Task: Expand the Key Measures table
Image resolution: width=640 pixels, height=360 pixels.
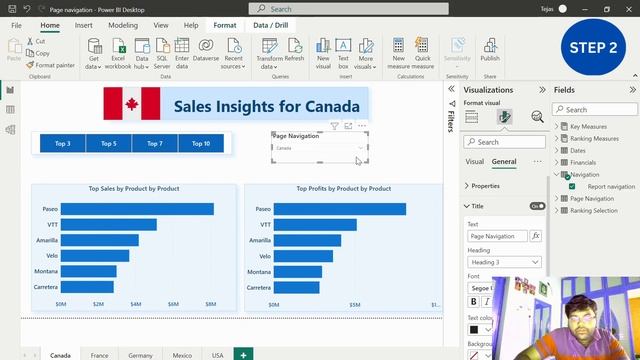Action: [x=556, y=127]
